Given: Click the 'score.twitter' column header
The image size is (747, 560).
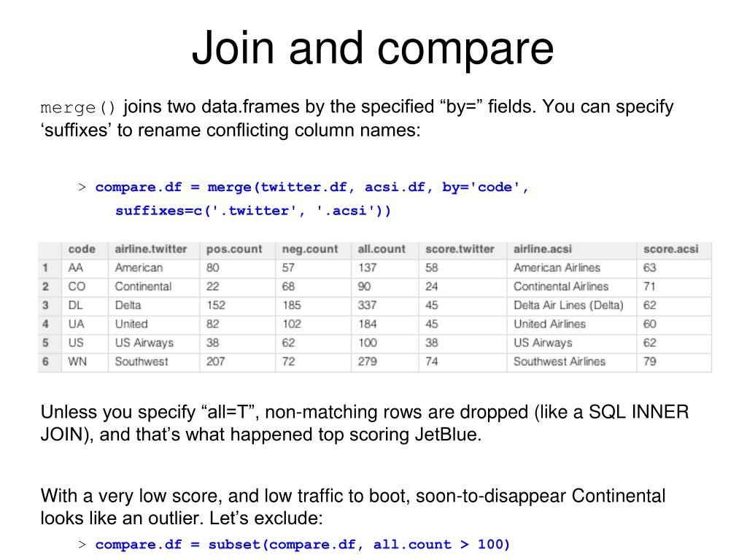Looking at the screenshot, I should point(460,249).
